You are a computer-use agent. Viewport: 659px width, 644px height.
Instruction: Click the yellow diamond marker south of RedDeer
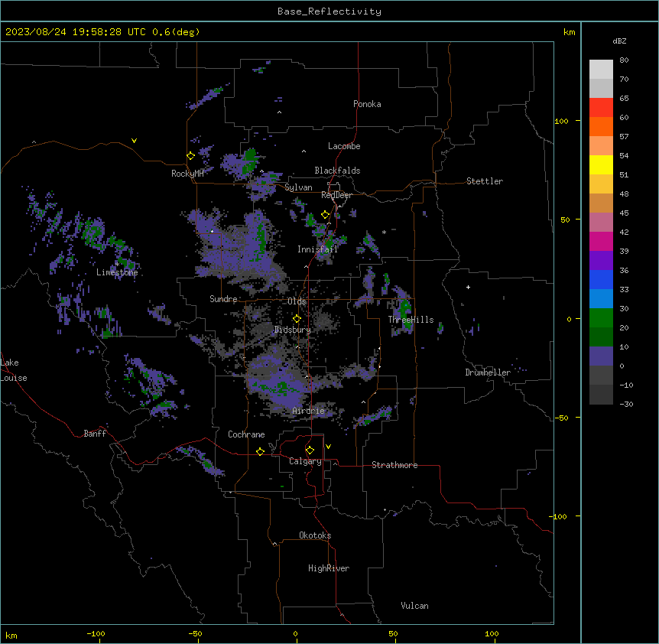click(326, 215)
